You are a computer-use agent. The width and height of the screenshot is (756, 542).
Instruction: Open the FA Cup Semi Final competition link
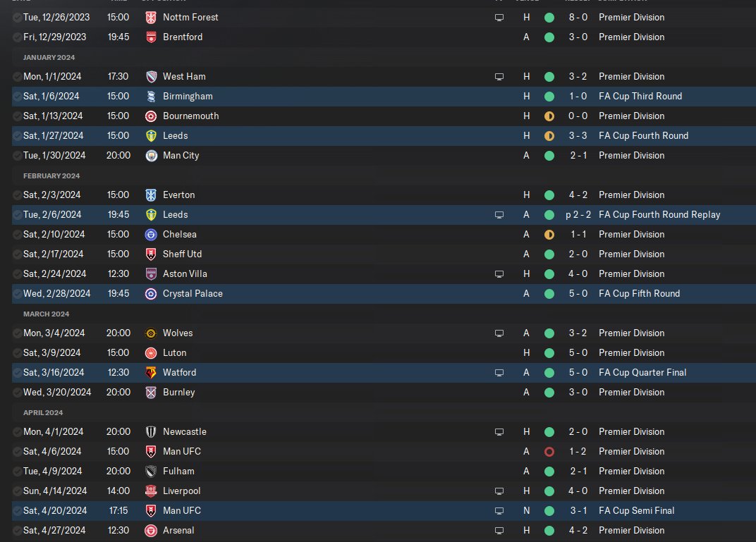point(636,510)
